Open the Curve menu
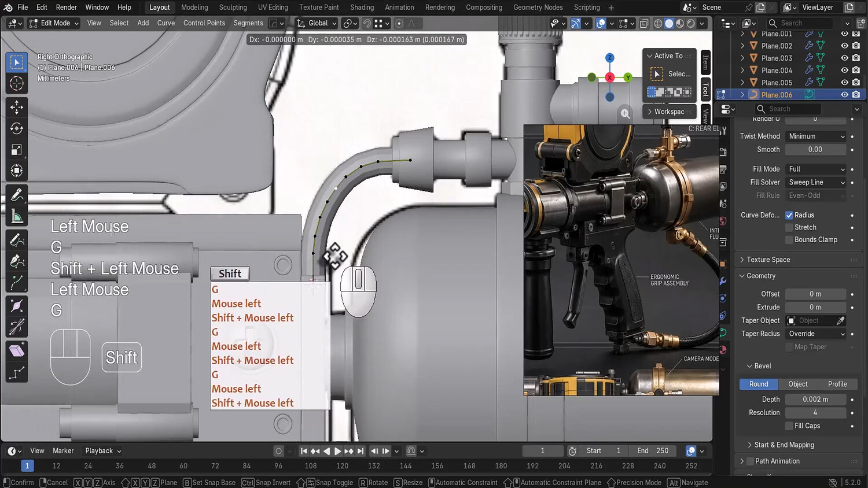This screenshot has height=488, width=868. pyautogui.click(x=166, y=23)
